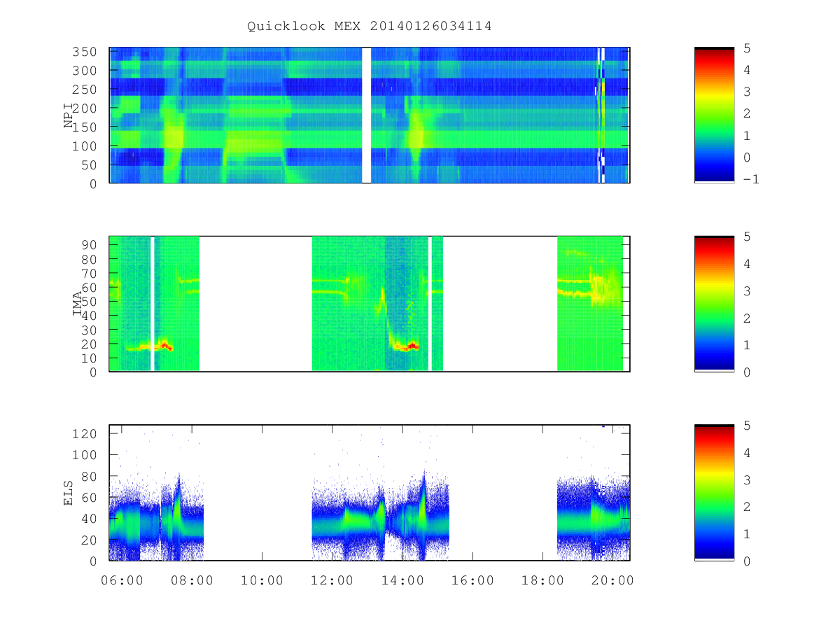840x630 pixels.
Task: Click the 12:00 time axis label
Action: tap(332, 580)
